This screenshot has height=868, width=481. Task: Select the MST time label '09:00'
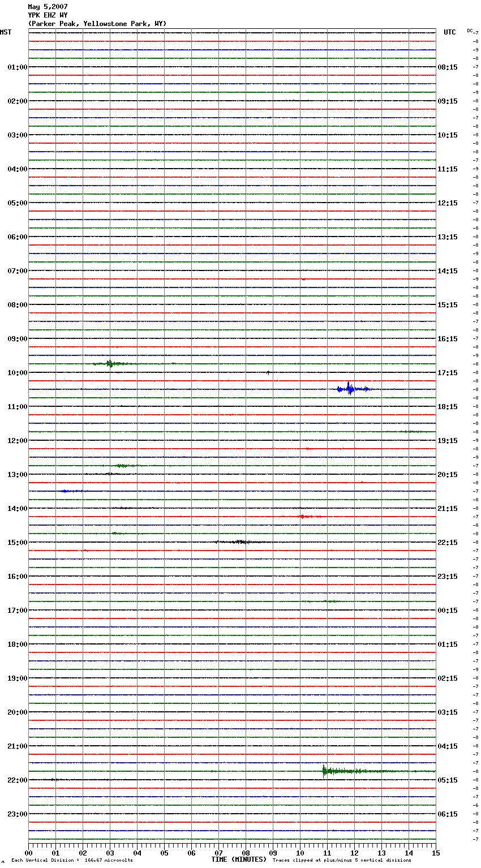(17, 339)
